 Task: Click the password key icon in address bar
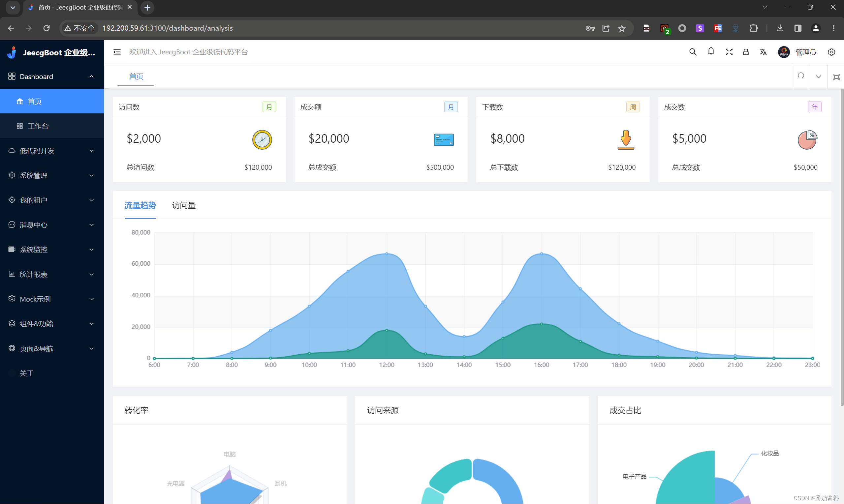coord(590,28)
